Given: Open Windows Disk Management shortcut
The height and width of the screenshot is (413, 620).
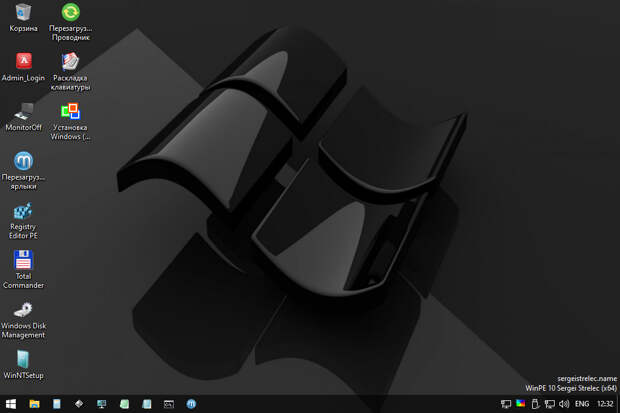Looking at the screenshot, I should click(x=23, y=310).
